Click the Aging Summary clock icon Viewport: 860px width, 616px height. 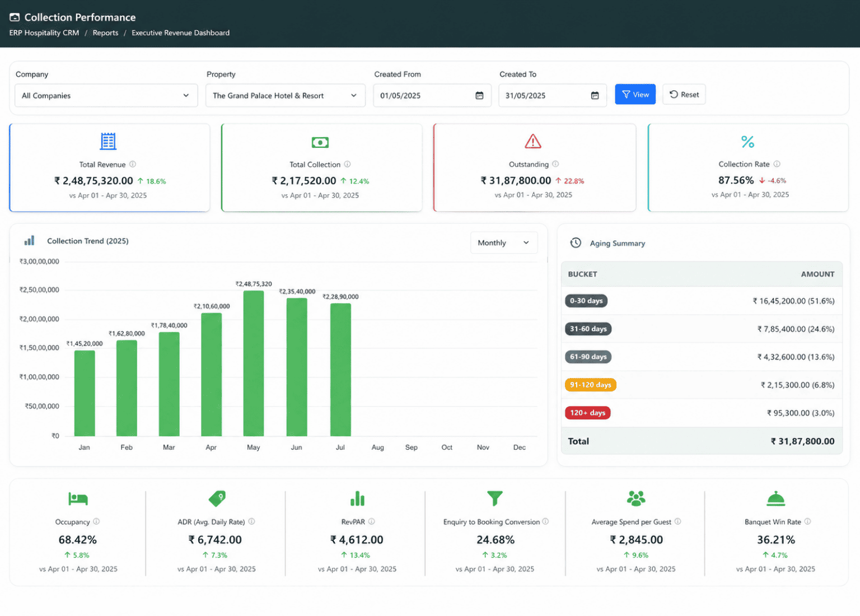[576, 242]
